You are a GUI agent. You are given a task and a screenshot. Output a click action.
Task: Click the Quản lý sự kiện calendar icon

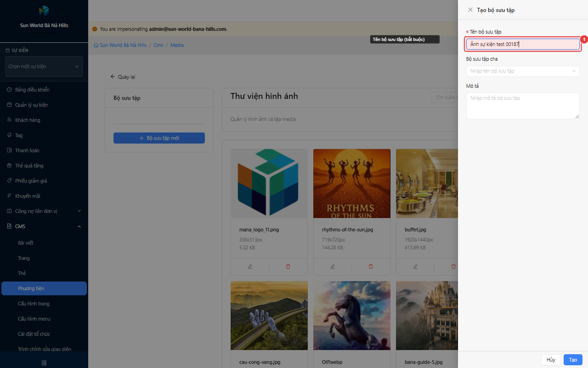click(9, 105)
